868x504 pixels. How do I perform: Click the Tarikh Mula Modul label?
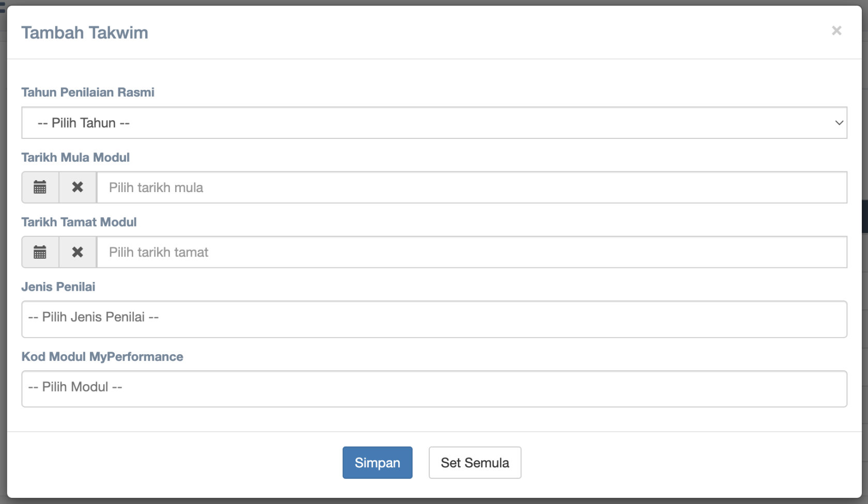[x=75, y=157]
